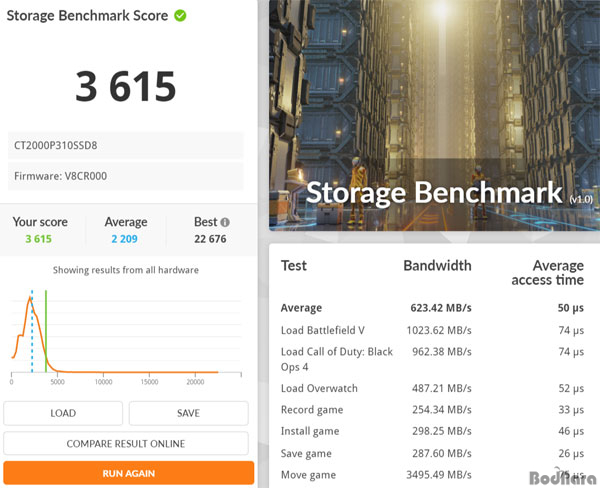Click the large 3 615 score

click(x=126, y=87)
